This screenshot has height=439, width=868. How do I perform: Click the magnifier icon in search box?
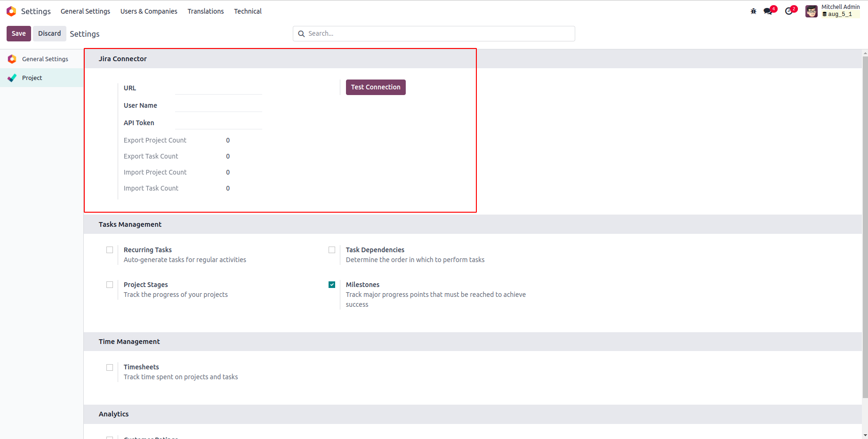tap(301, 34)
